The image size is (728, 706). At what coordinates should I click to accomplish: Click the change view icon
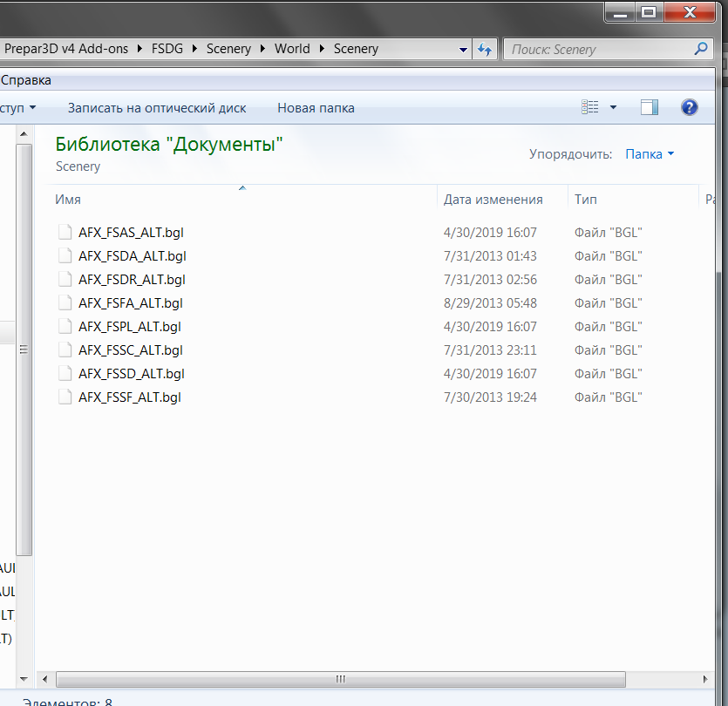tap(590, 107)
